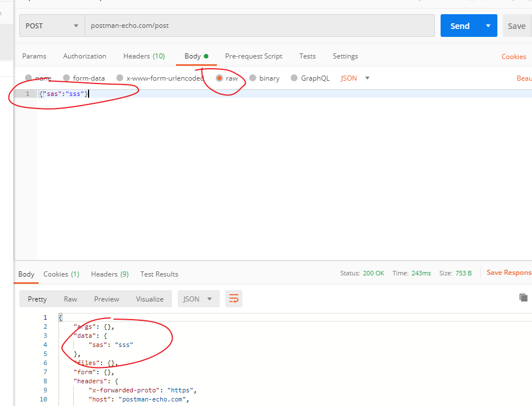The image size is (532, 406).
Task: Open response Cookies (1) tab
Action: click(x=61, y=274)
